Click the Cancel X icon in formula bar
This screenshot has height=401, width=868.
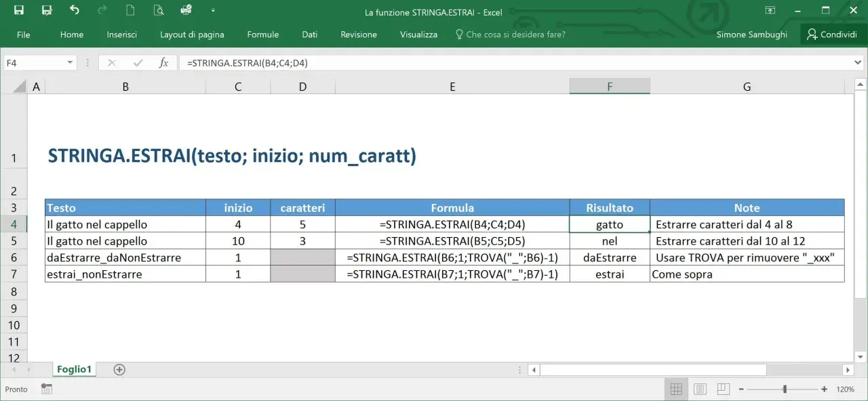point(112,63)
